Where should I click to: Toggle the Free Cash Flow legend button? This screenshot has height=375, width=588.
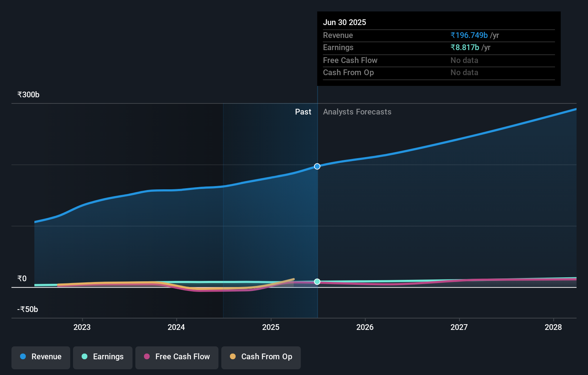[x=177, y=357]
